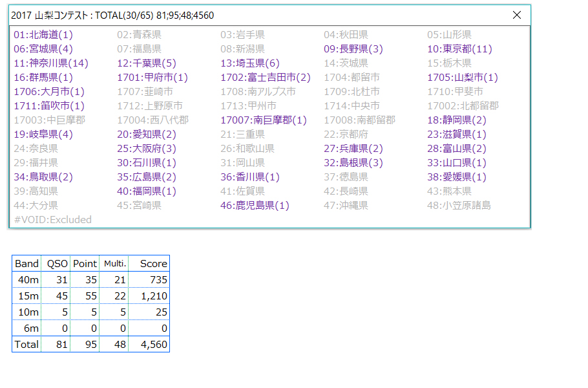Screen dimensions: 588x388
Task: Select the Total score cell 4,560
Action: (152, 344)
